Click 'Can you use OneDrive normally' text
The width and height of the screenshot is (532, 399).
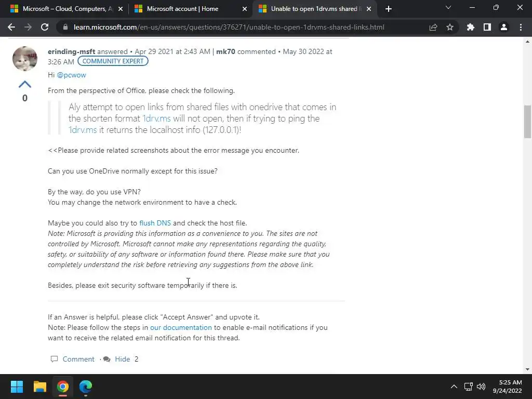click(132, 171)
